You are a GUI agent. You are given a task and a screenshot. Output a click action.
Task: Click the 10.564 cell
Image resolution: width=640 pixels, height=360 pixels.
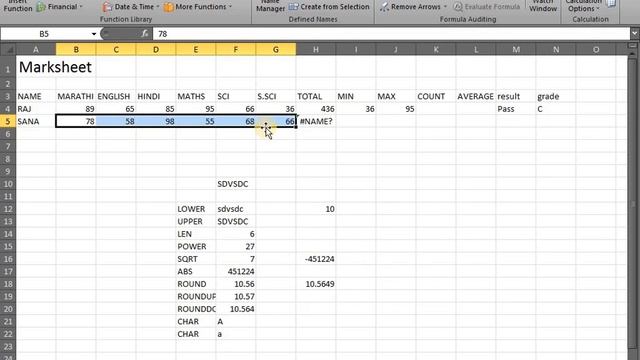point(236,309)
